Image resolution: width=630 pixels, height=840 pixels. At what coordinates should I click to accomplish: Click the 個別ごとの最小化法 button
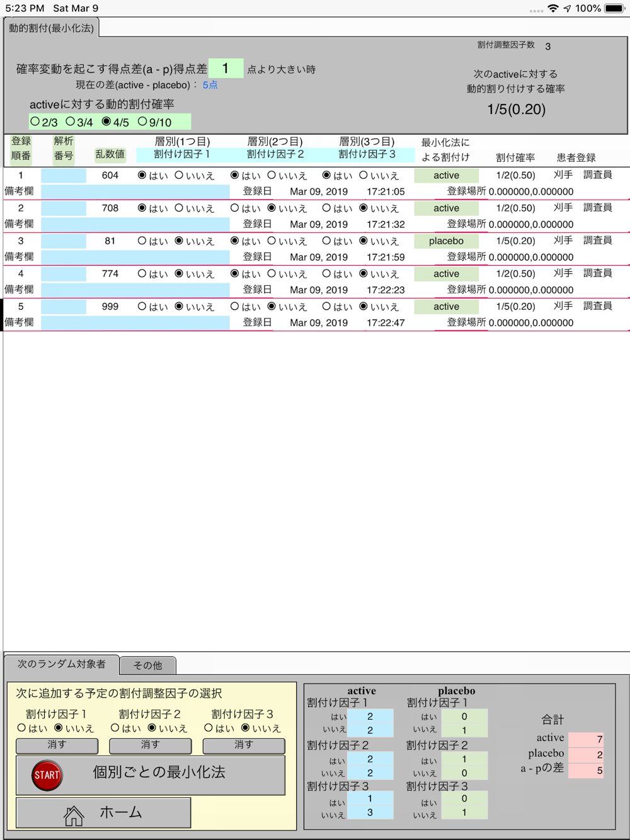(151, 775)
